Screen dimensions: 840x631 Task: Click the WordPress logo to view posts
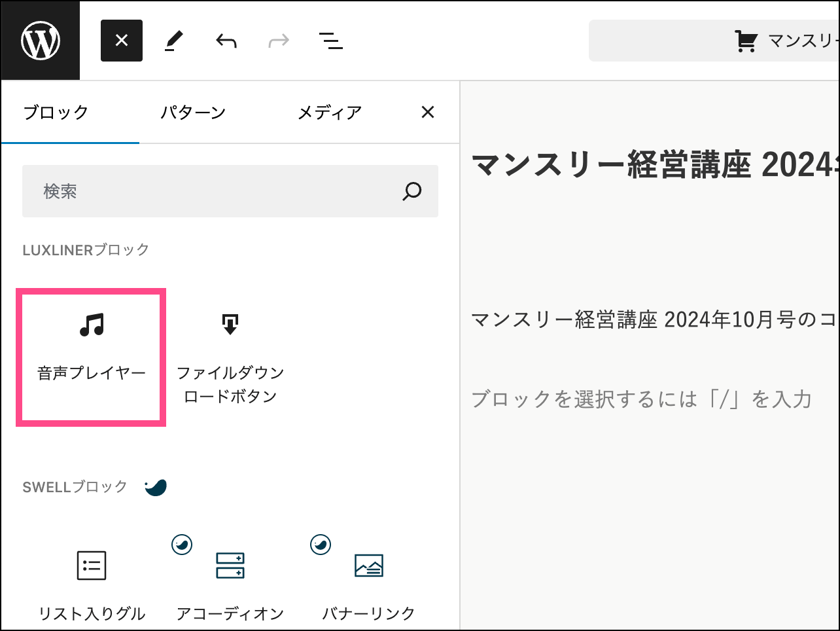point(41,41)
